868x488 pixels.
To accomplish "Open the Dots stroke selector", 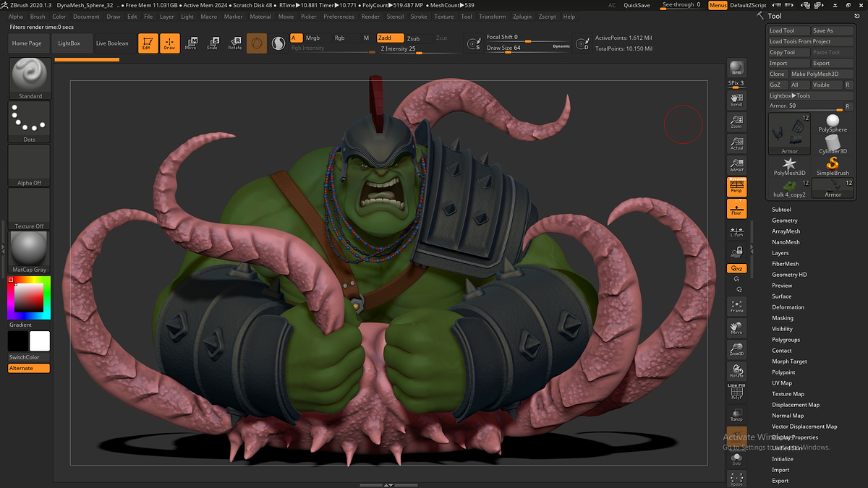I will point(30,121).
